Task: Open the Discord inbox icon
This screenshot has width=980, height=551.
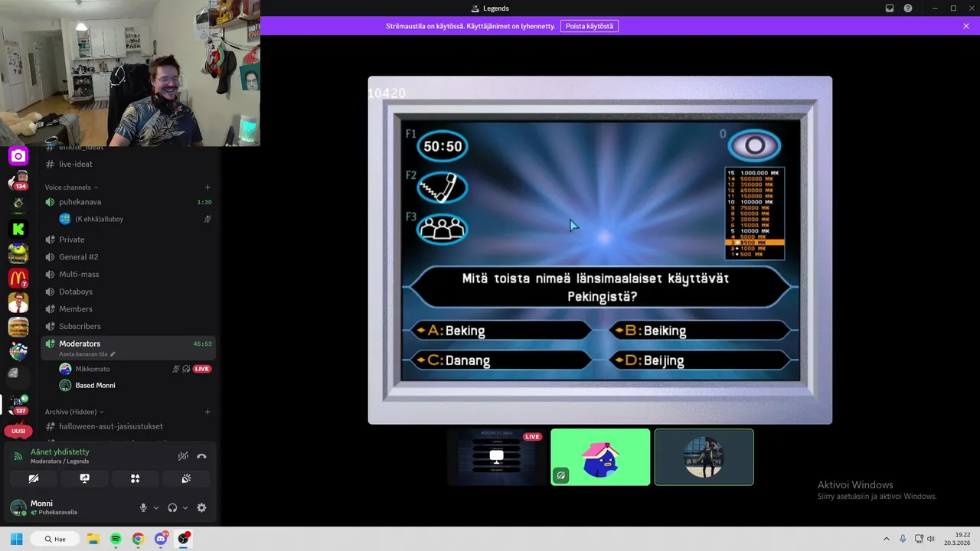Action: tap(890, 8)
